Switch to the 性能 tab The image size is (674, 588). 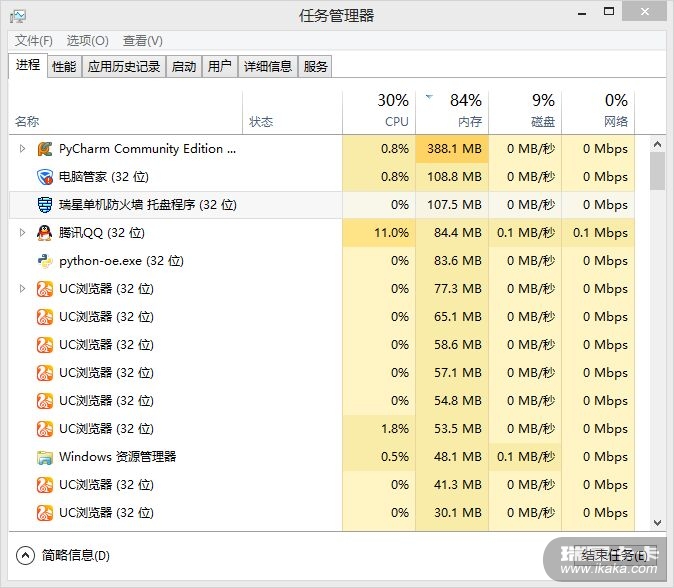(64, 67)
